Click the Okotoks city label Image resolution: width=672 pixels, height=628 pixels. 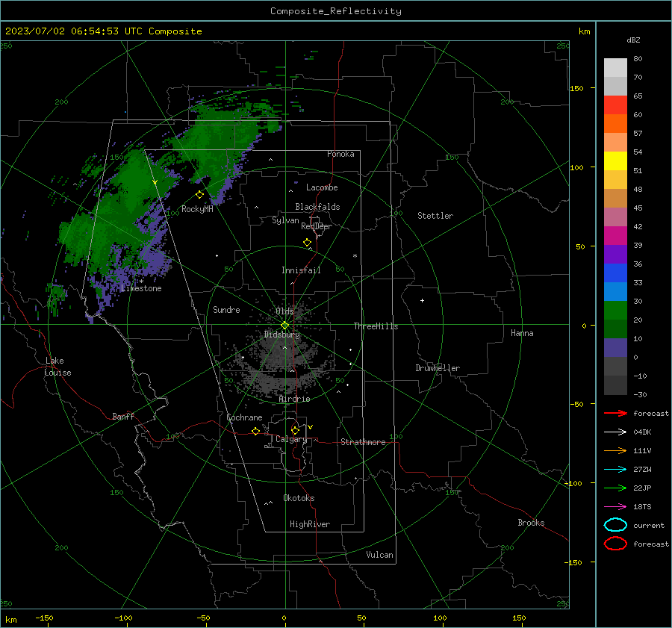click(x=299, y=498)
